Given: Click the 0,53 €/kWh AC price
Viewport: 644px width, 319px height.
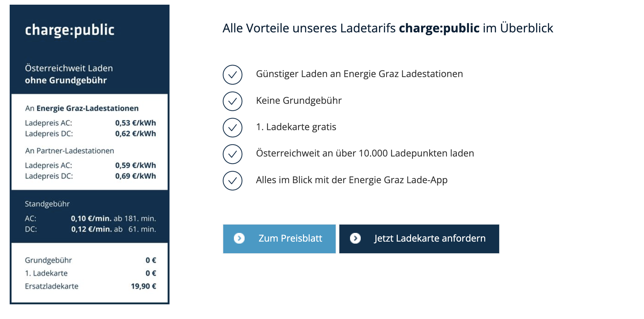Looking at the screenshot, I should coord(135,123).
